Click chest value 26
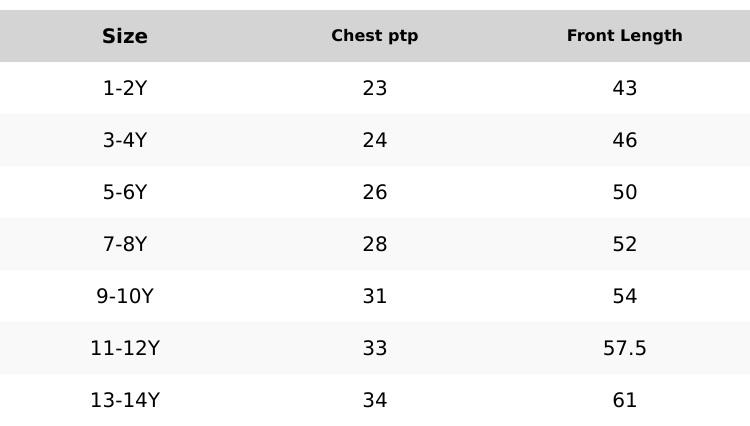The height and width of the screenshot is (426, 750). point(375,192)
